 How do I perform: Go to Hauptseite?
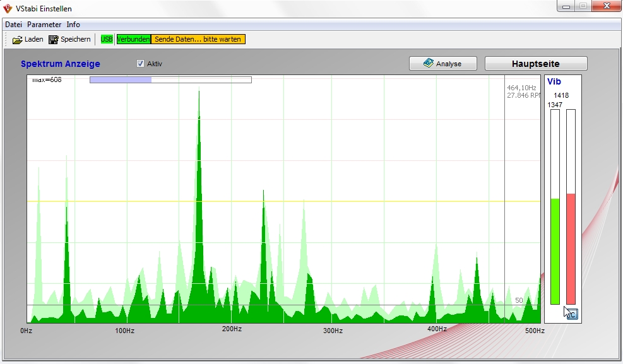point(535,64)
